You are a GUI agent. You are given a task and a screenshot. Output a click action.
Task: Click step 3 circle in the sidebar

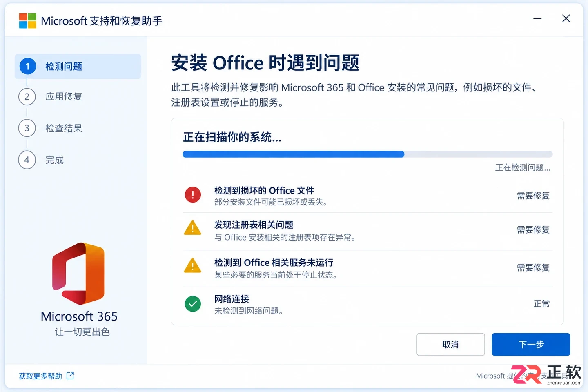tap(27, 128)
